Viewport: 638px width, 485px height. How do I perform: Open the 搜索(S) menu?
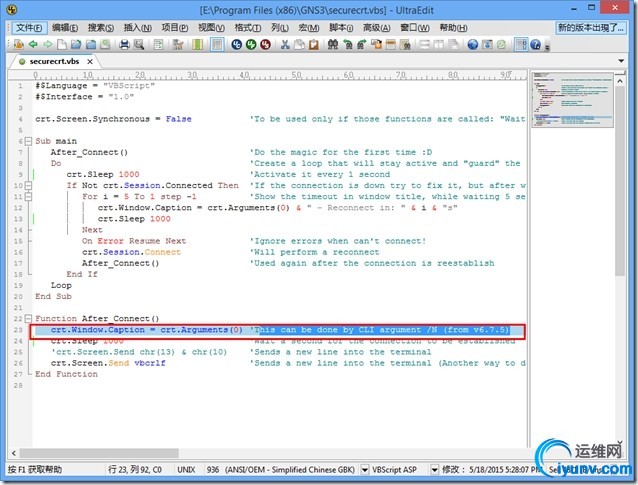[x=101, y=28]
